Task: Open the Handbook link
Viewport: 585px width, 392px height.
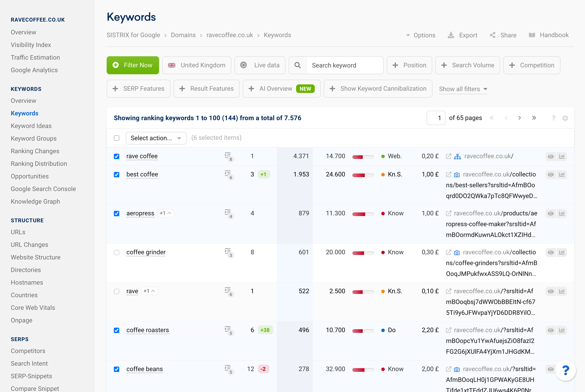Action: pyautogui.click(x=549, y=35)
